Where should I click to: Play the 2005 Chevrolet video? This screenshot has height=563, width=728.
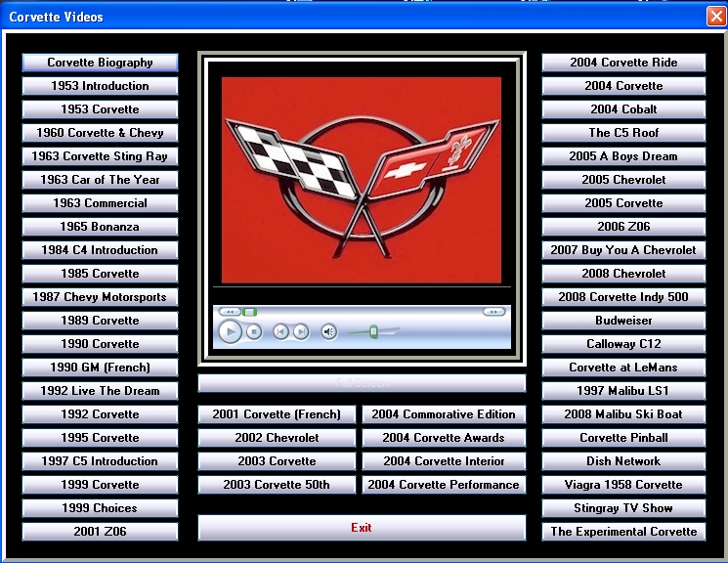point(623,180)
